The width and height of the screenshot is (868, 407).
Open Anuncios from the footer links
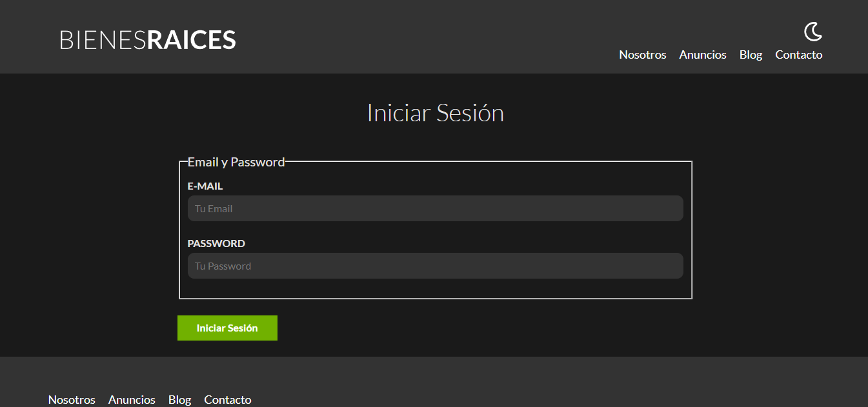[x=132, y=399]
